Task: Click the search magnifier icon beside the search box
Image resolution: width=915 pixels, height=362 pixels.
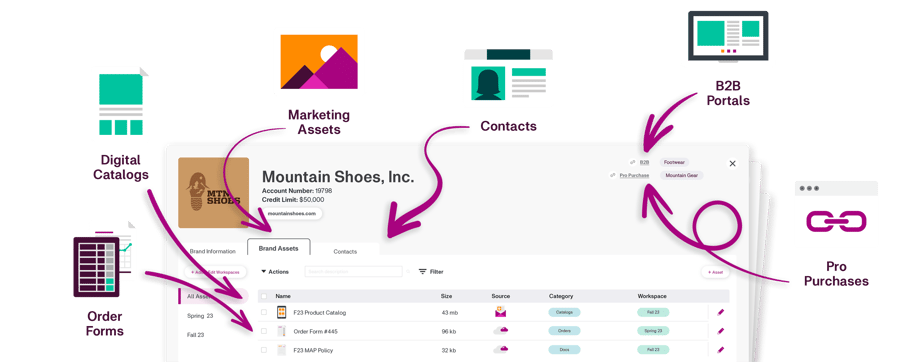Action: (x=408, y=272)
